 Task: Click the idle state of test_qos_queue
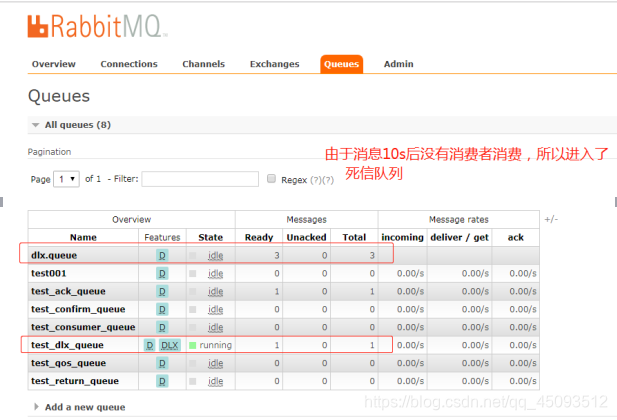pos(216,363)
